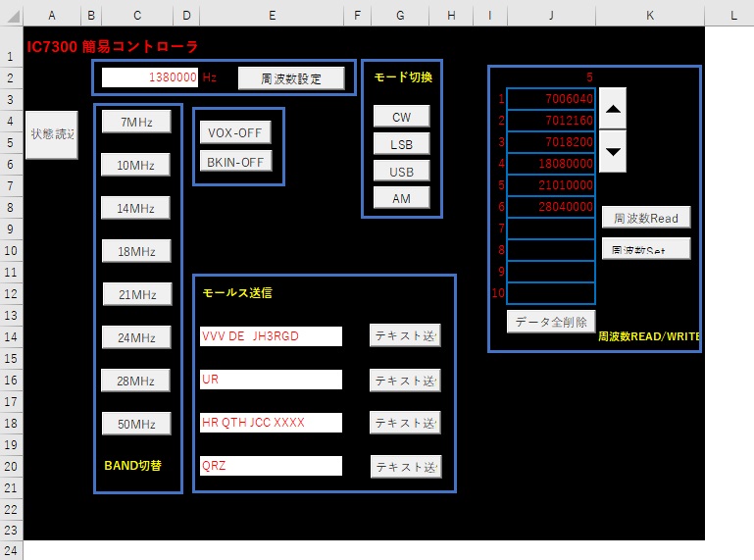Select the 21MHz band button
The image size is (754, 560).
[137, 294]
